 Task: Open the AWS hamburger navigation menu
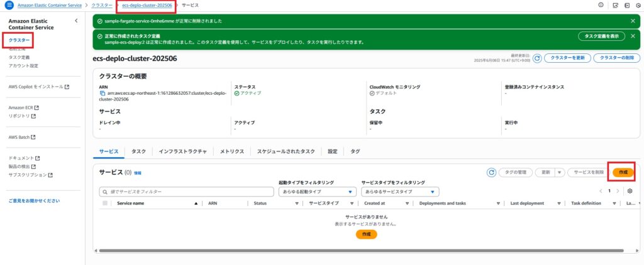[9, 5]
